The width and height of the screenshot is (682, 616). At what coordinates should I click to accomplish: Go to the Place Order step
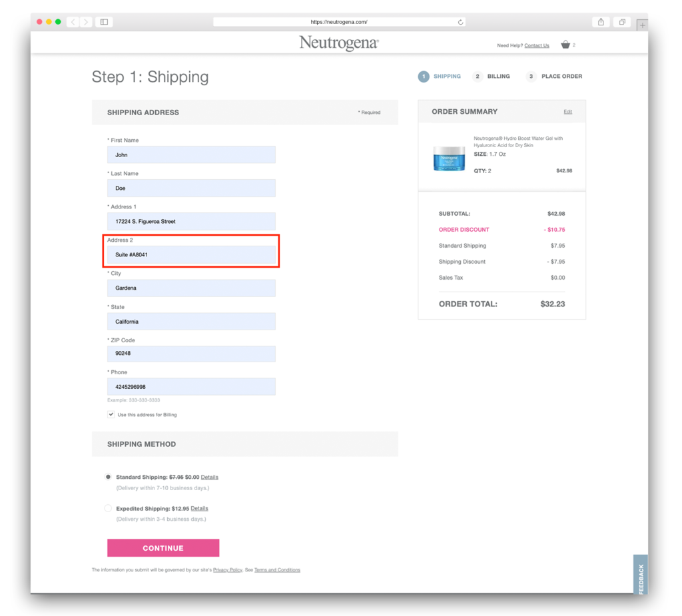(553, 76)
